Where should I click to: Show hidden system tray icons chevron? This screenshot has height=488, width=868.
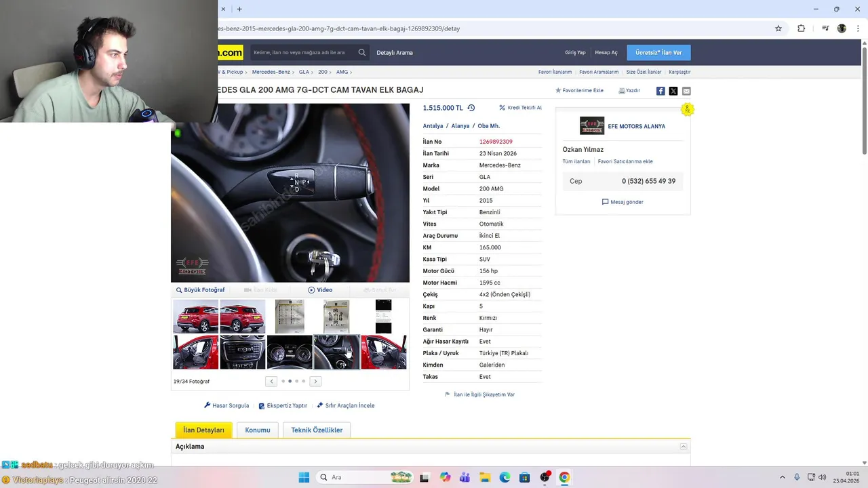(x=782, y=477)
